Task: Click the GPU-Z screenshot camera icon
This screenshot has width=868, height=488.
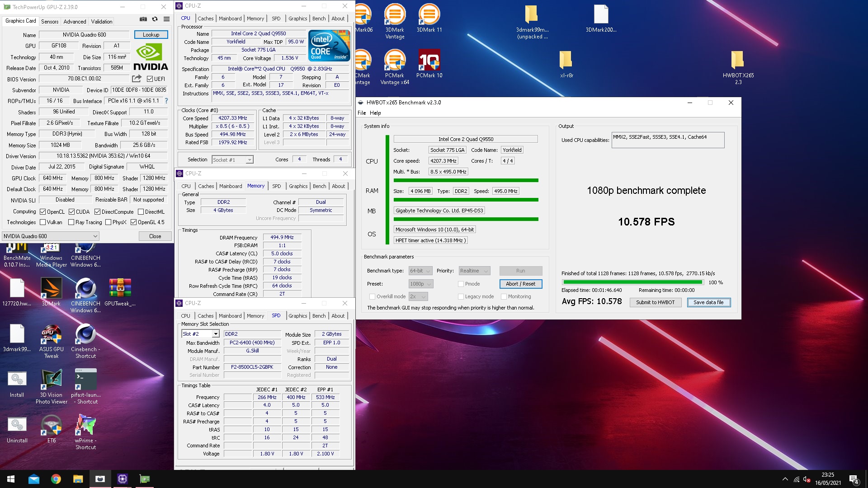Action: tap(143, 19)
